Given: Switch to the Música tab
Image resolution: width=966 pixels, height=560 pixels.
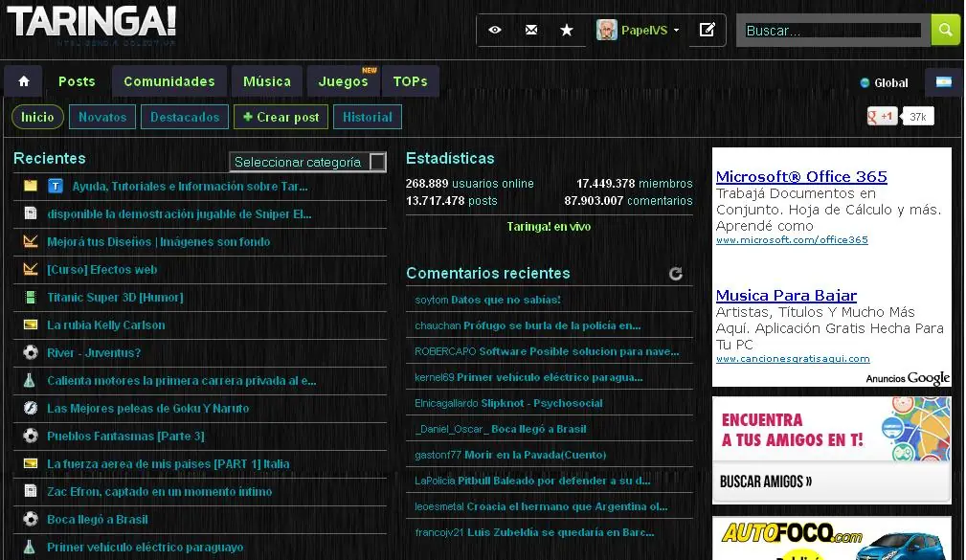Looking at the screenshot, I should tap(267, 81).
